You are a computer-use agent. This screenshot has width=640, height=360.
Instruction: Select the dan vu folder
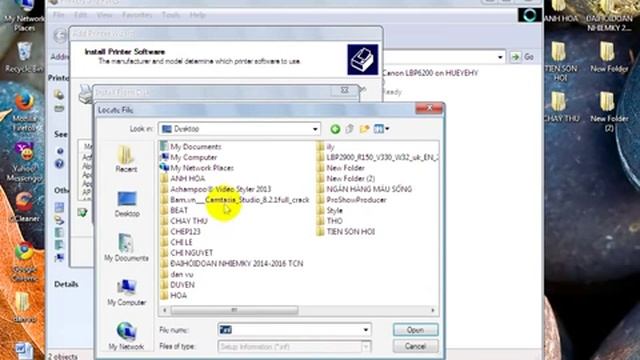pos(177,274)
